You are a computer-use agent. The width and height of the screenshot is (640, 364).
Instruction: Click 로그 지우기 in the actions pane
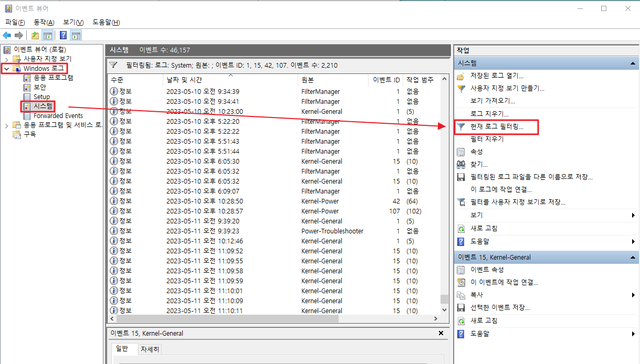coord(489,114)
